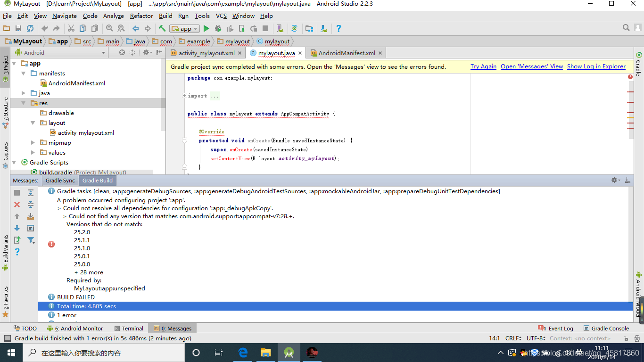Open File Explorer from the taskbar
The height and width of the screenshot is (362, 644).
[x=266, y=353]
